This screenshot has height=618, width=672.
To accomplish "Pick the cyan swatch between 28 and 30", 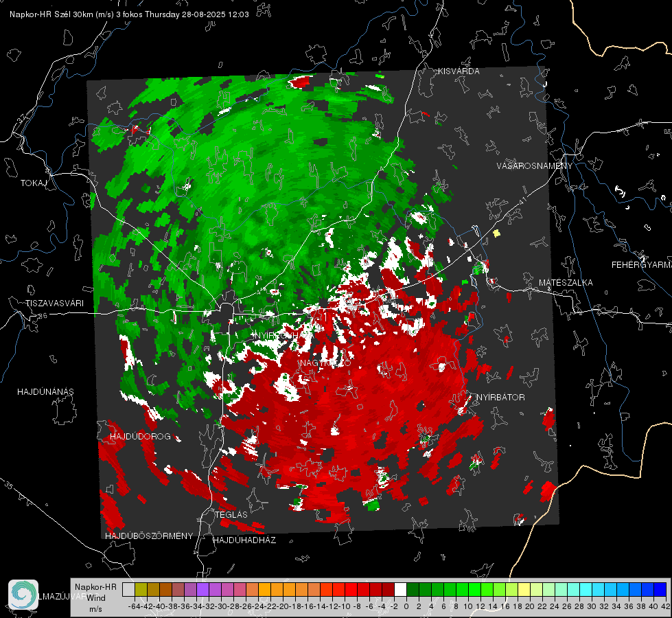I will [x=586, y=590].
